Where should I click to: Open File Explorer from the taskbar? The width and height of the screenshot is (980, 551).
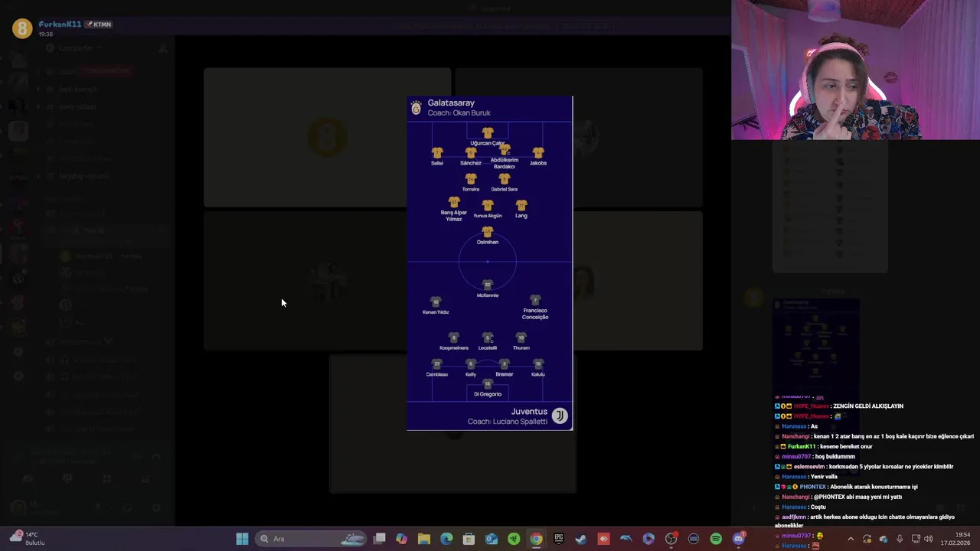(x=424, y=539)
